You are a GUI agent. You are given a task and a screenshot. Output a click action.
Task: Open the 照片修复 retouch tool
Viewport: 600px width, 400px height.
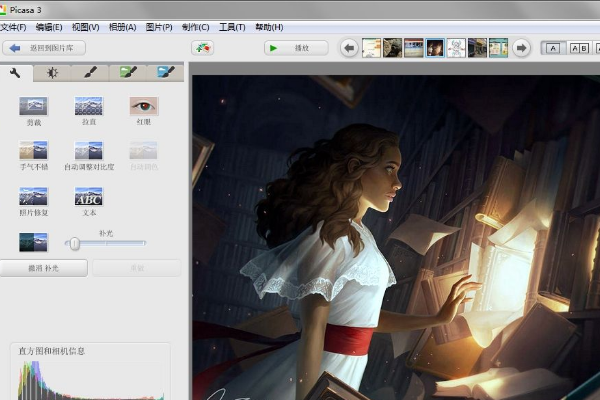pos(33,196)
